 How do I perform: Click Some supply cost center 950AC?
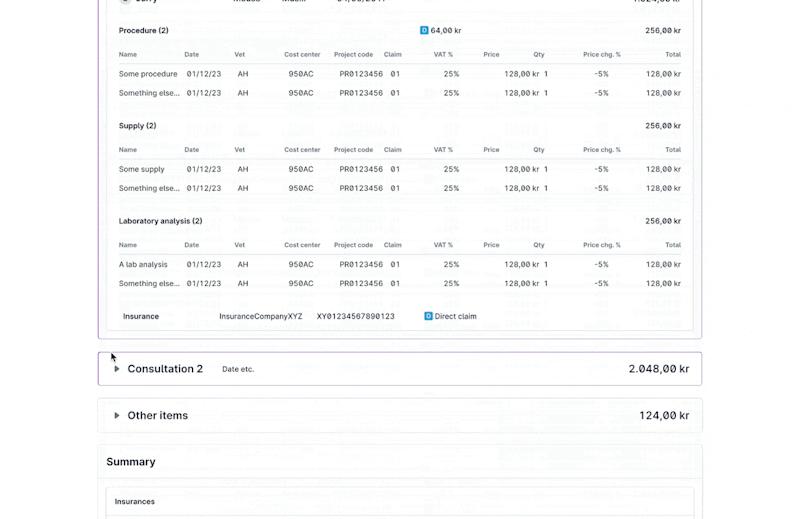click(x=301, y=169)
